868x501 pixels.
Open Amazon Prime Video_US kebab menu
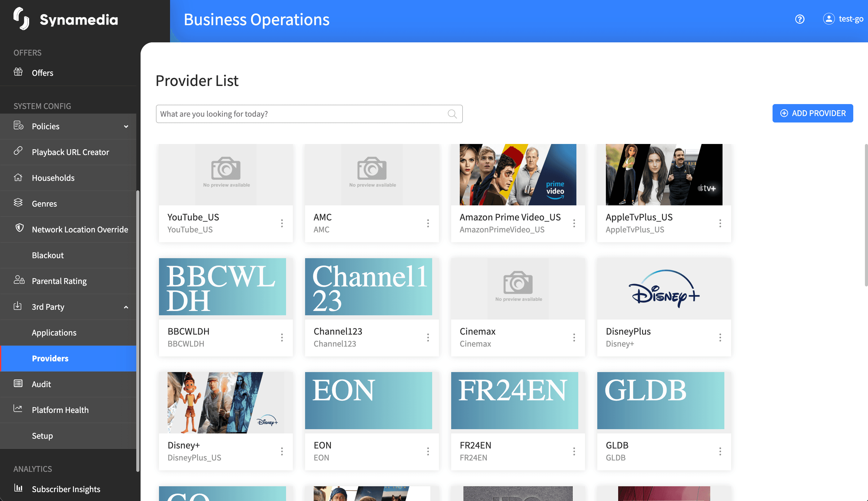tap(574, 223)
